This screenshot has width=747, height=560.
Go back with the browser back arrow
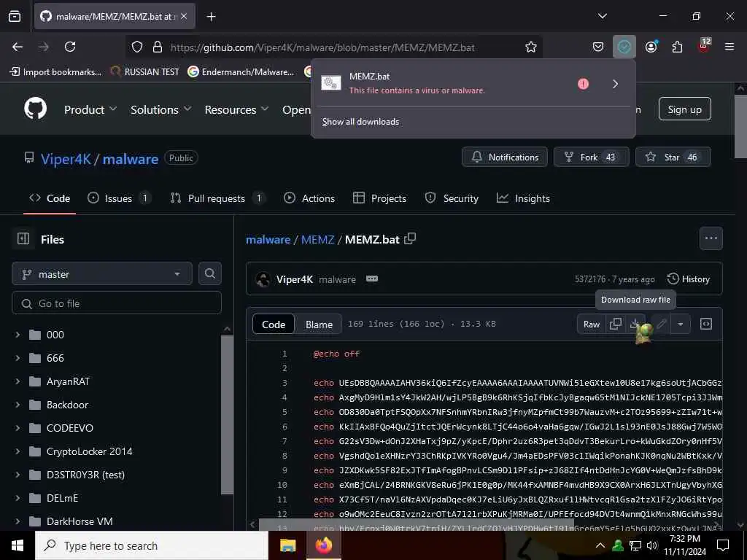click(x=18, y=47)
